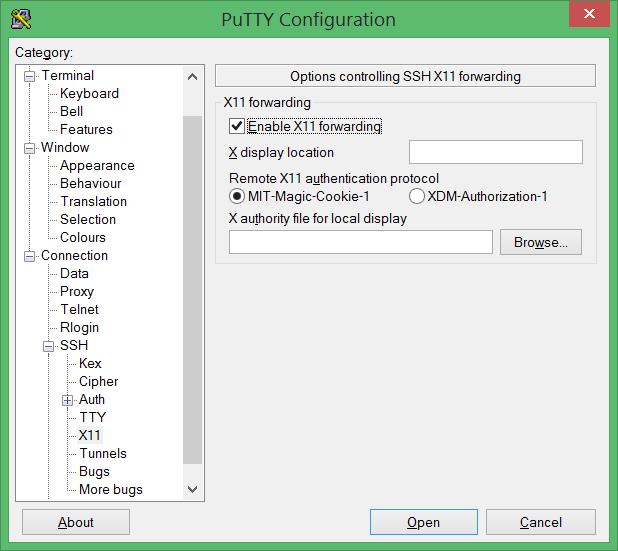
Task: Open the About dialog
Action: [x=76, y=522]
